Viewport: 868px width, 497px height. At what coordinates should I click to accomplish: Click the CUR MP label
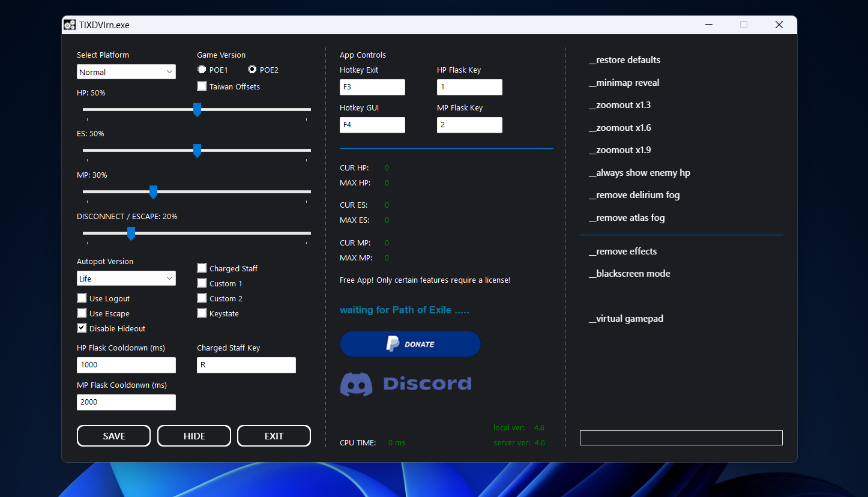pos(355,243)
